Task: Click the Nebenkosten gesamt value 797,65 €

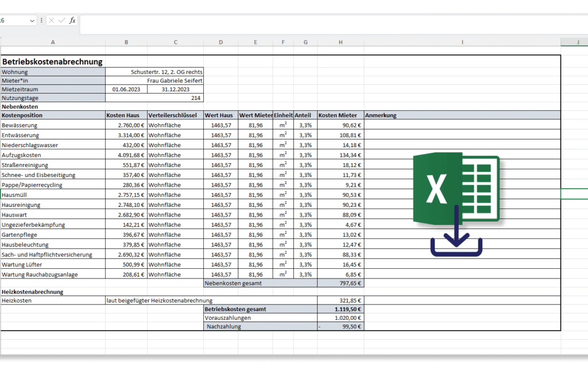Action: (x=341, y=283)
